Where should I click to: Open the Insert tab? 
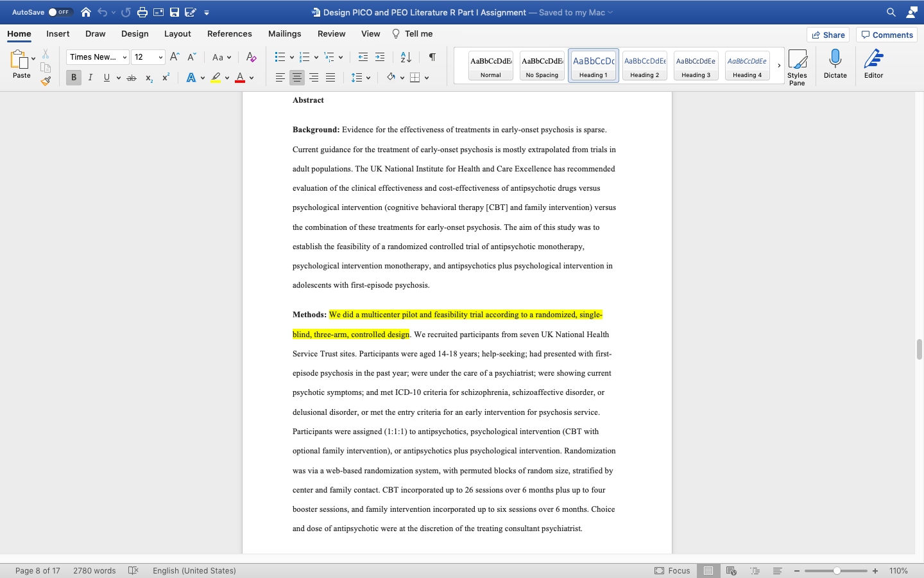point(58,34)
